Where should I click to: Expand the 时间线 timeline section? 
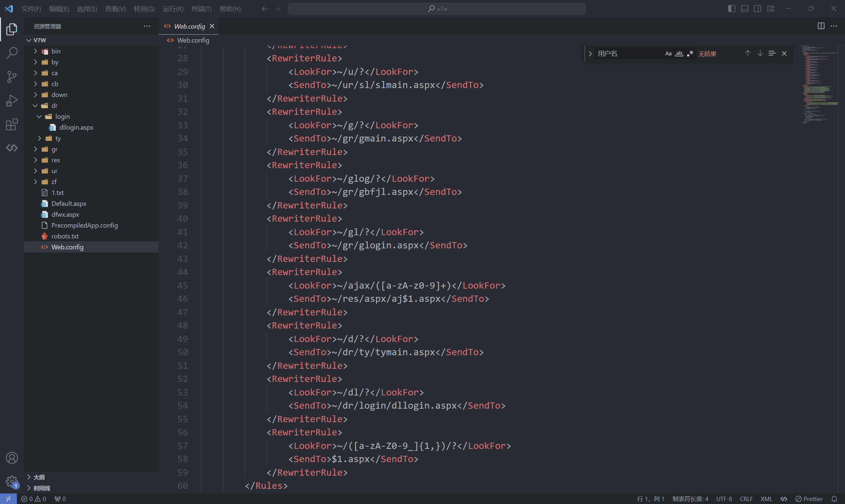(91, 488)
